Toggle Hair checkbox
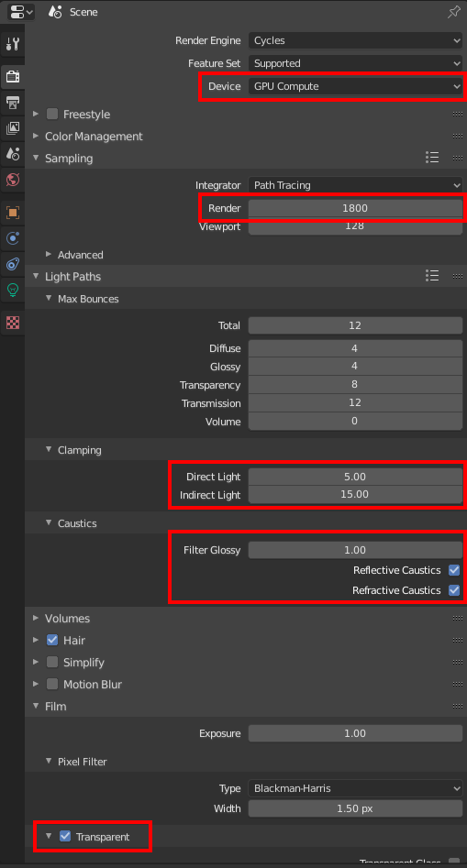Image resolution: width=467 pixels, height=868 pixels. (x=52, y=640)
